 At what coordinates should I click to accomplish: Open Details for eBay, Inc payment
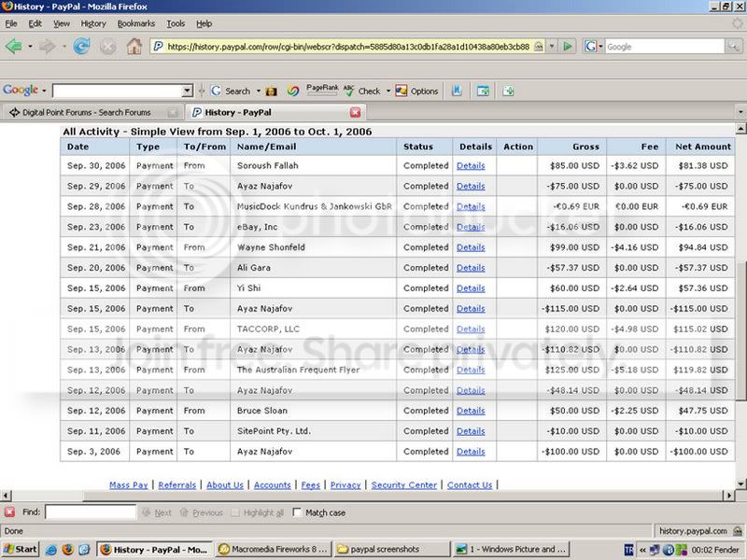471,227
